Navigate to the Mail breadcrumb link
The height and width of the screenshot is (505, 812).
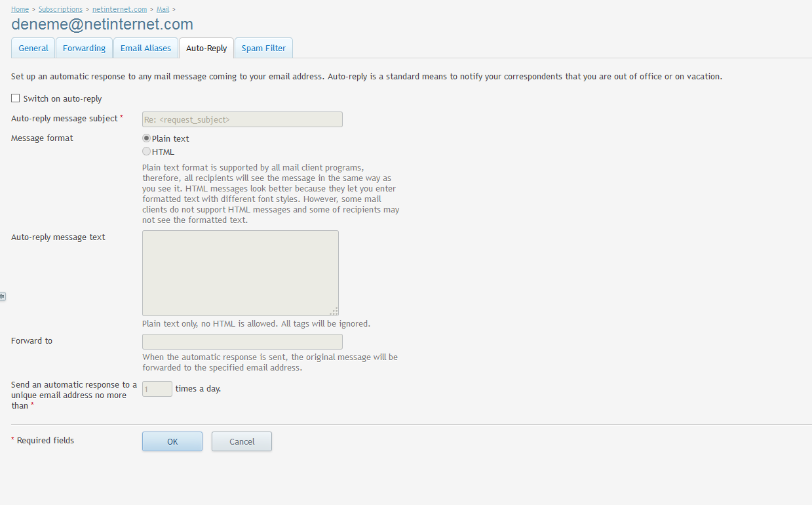tap(163, 9)
